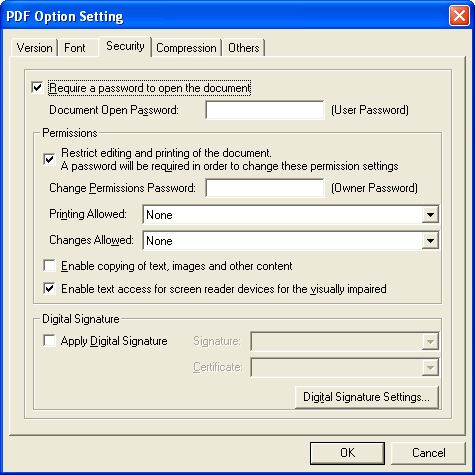
Task: Disable text access for screen reader devices
Action: point(49,289)
